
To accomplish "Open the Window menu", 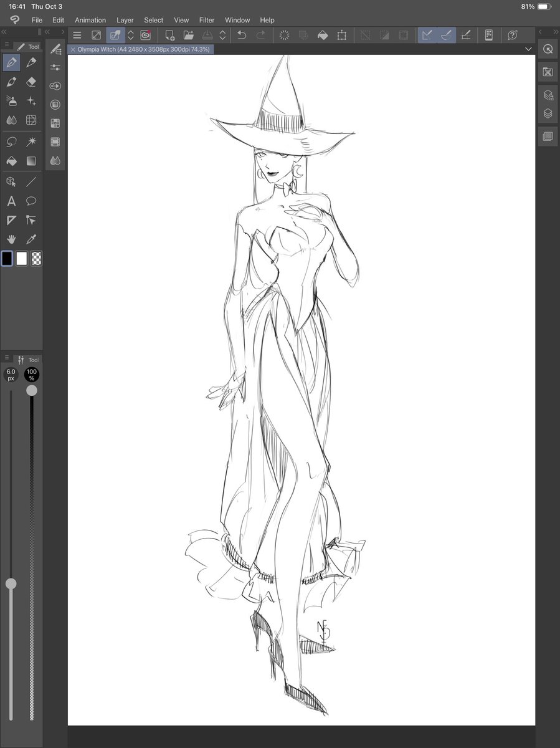I will point(237,20).
